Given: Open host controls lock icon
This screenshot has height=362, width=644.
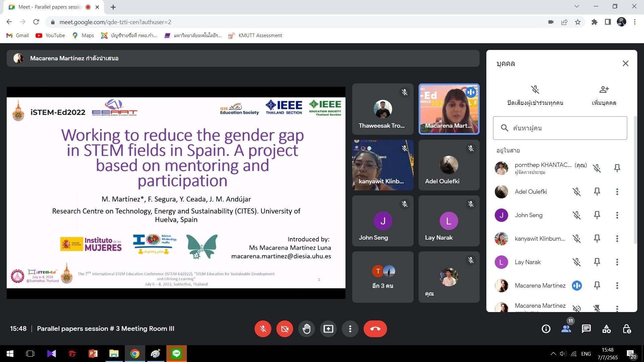Looking at the screenshot, I should tap(627, 329).
